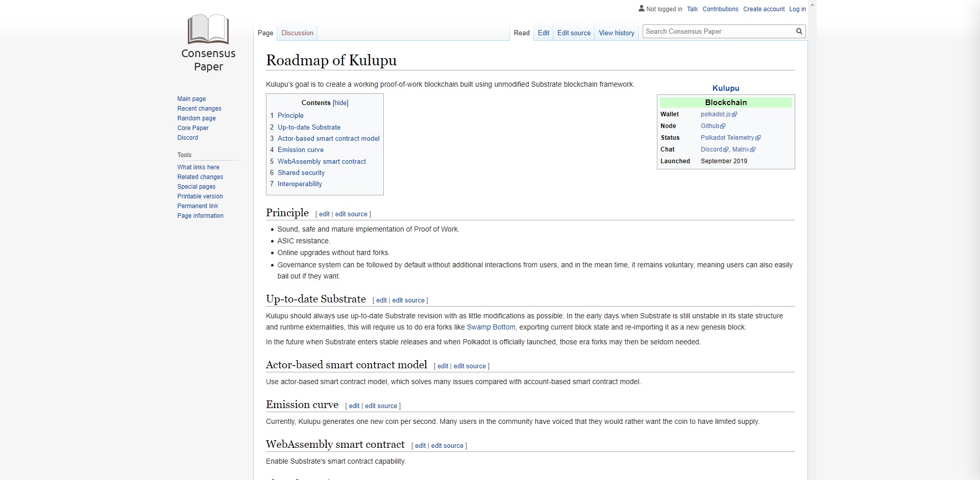Jump to Interoperability in contents

(300, 184)
